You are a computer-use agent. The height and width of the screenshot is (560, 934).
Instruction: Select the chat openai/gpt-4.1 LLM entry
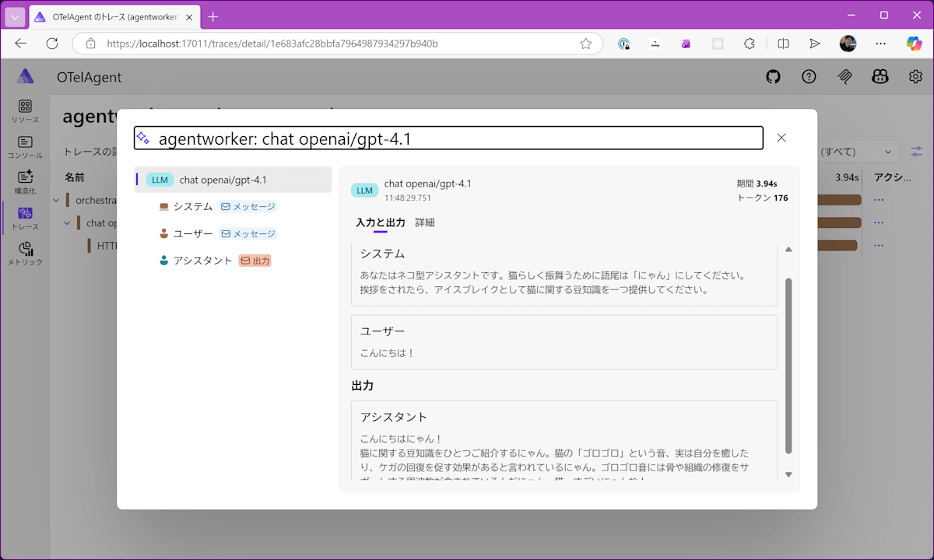(233, 180)
